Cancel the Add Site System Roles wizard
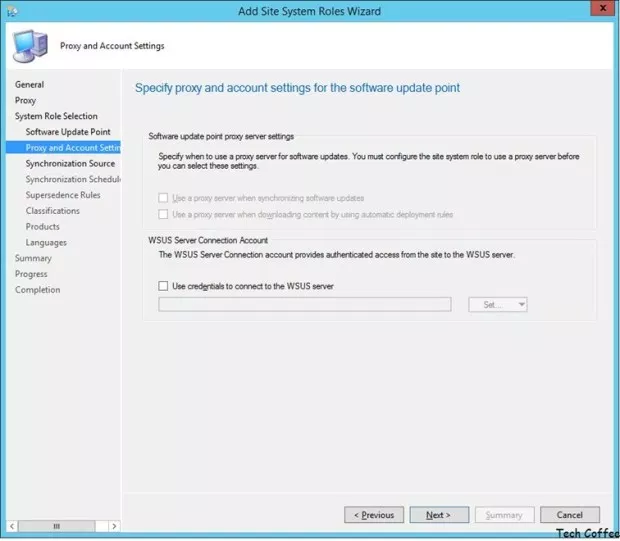The height and width of the screenshot is (541, 620). 569,515
